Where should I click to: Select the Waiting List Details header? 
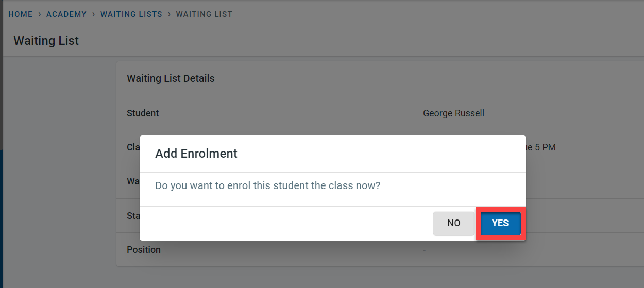[171, 79]
